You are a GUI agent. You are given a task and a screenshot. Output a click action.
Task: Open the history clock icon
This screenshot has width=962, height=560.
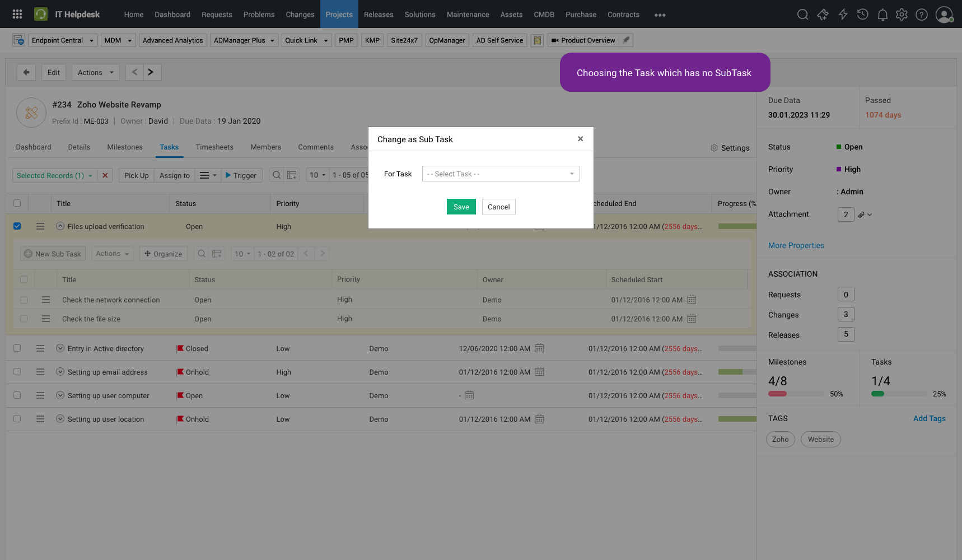862,15
